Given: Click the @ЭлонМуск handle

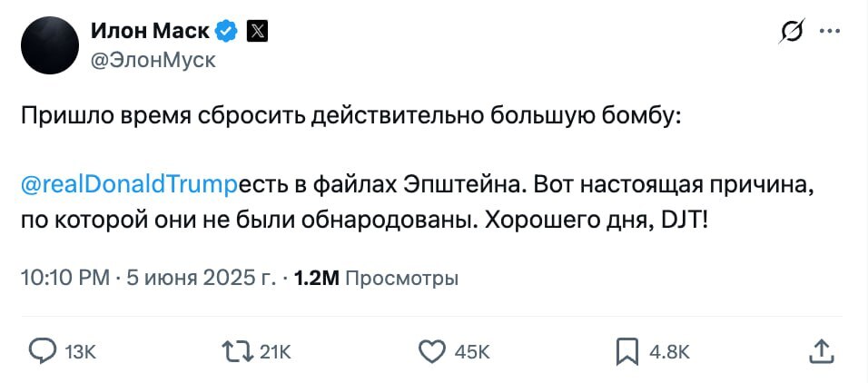Looking at the screenshot, I should point(153,60).
